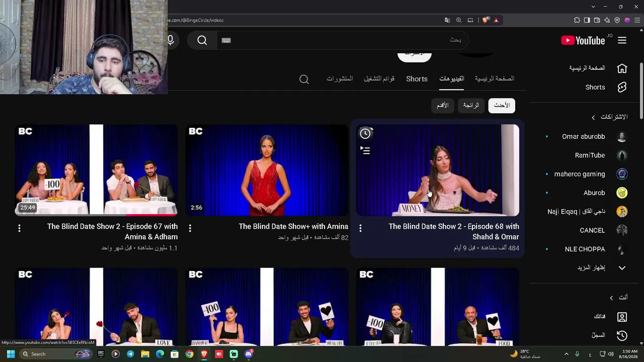Open Episode 68 with Shahd & Omar title
The width and height of the screenshot is (644, 362).
click(x=454, y=232)
